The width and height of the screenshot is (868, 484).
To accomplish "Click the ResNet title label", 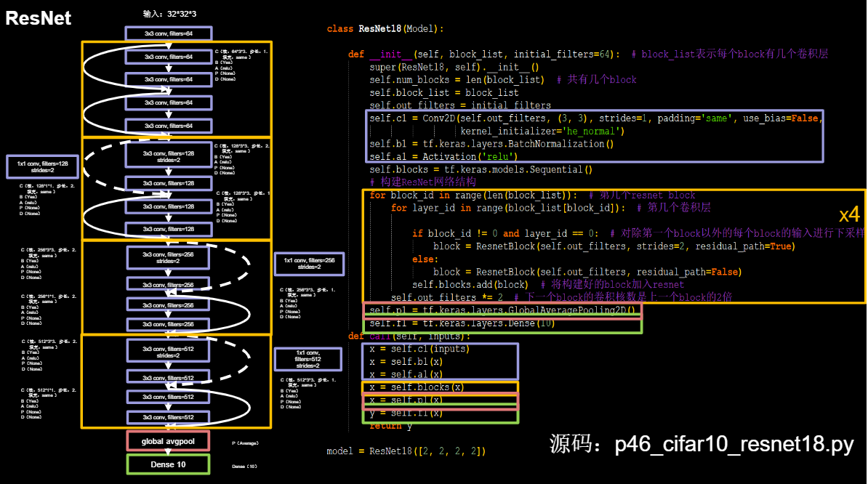I will 38,18.
